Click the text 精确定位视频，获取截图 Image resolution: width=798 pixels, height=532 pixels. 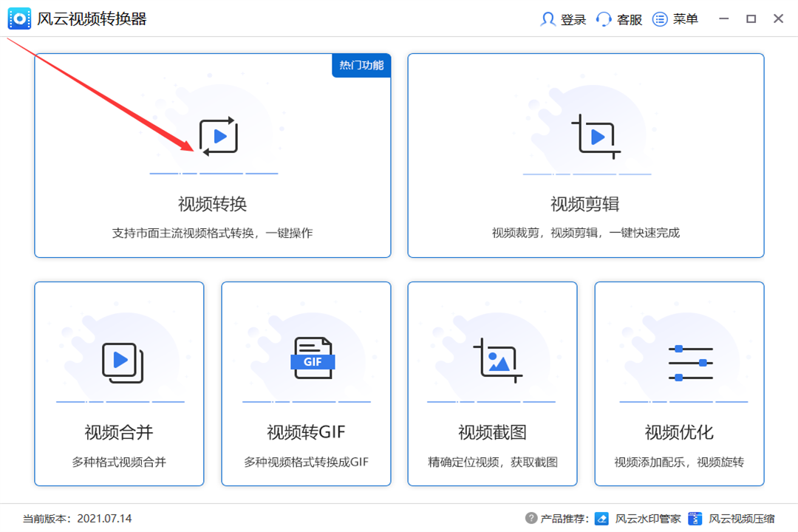click(x=493, y=462)
